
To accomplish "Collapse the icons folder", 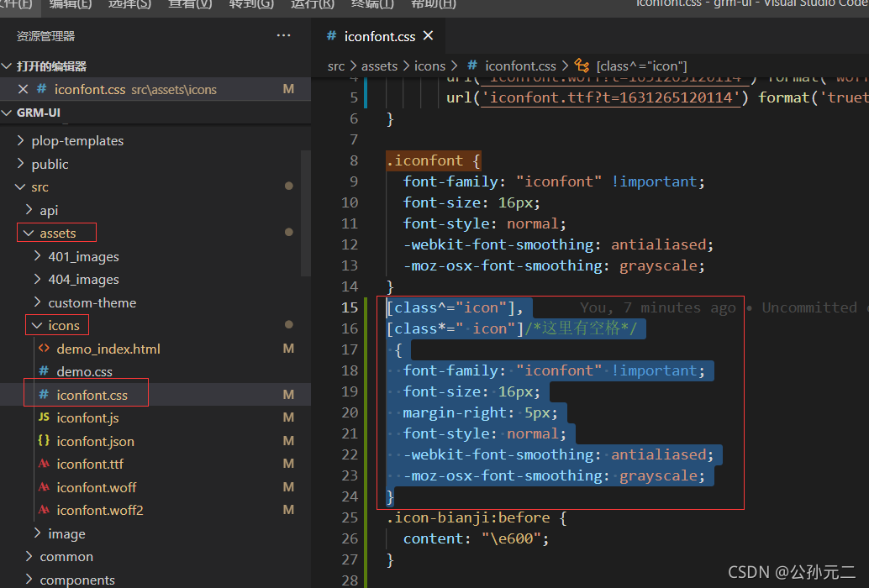I will 37,326.
